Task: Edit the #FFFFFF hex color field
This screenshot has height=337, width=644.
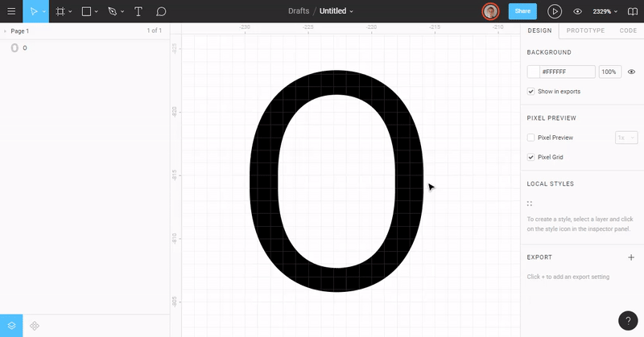Action: 568,72
